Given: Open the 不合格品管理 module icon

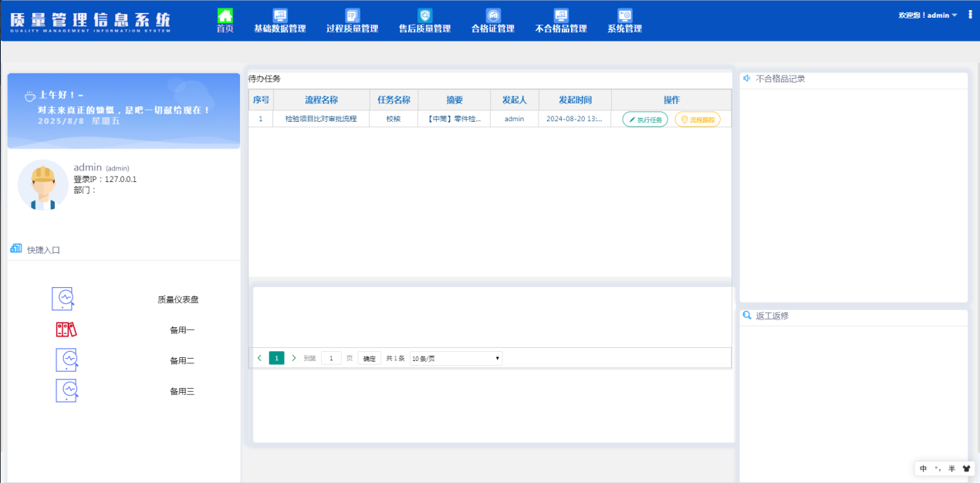Looking at the screenshot, I should (x=559, y=16).
